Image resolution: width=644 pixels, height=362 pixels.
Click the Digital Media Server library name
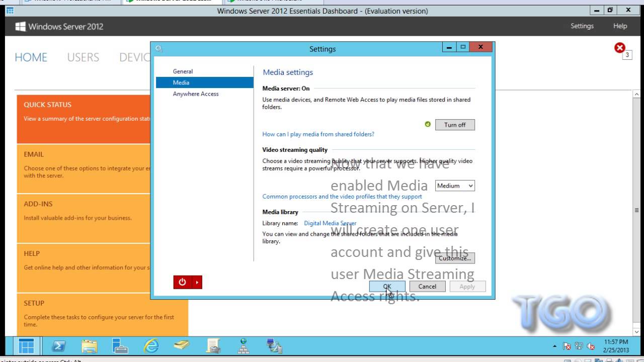[x=330, y=223]
